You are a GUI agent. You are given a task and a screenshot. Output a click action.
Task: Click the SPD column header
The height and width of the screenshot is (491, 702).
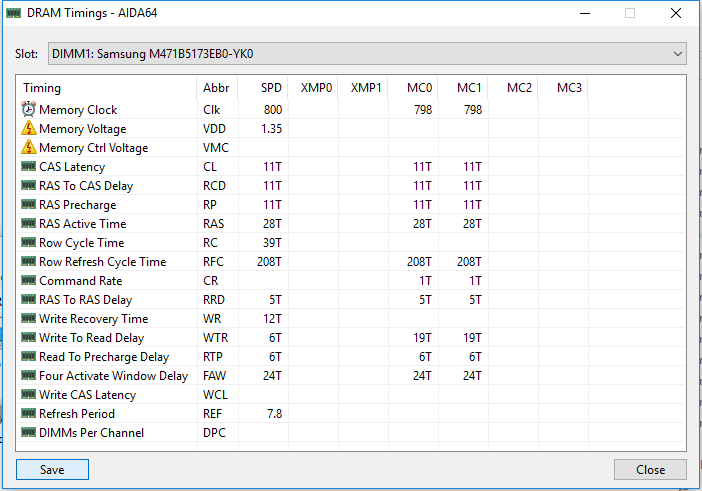coord(270,88)
